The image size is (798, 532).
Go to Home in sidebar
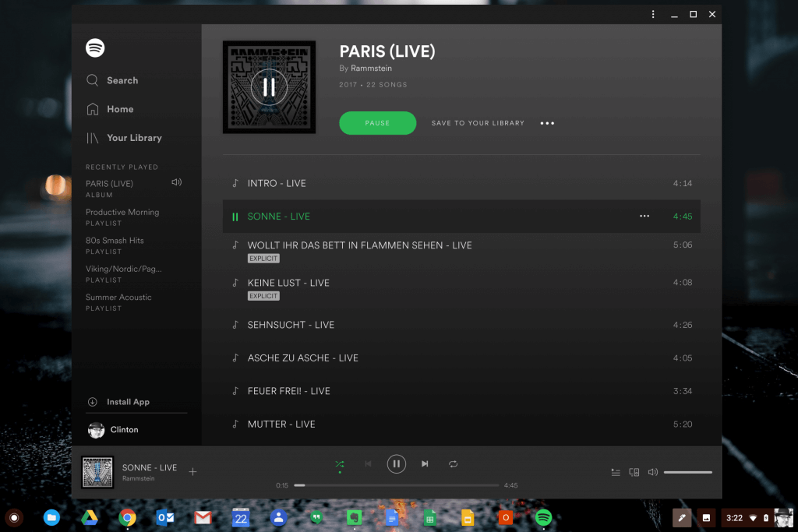[x=110, y=109]
